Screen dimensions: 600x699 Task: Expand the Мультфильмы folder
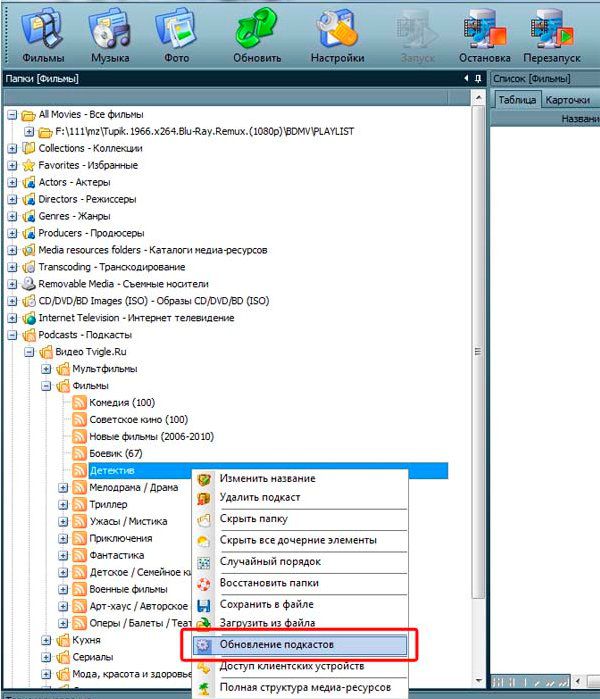(x=46, y=368)
